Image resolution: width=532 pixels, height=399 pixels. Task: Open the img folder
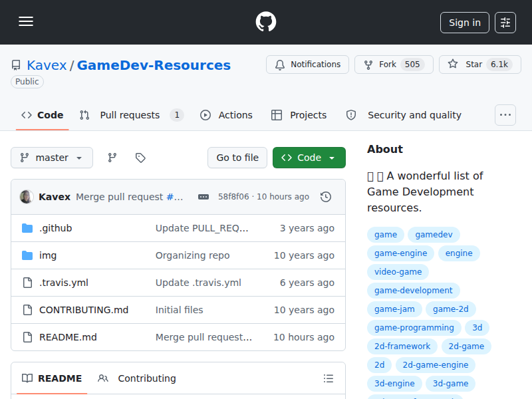[48, 255]
